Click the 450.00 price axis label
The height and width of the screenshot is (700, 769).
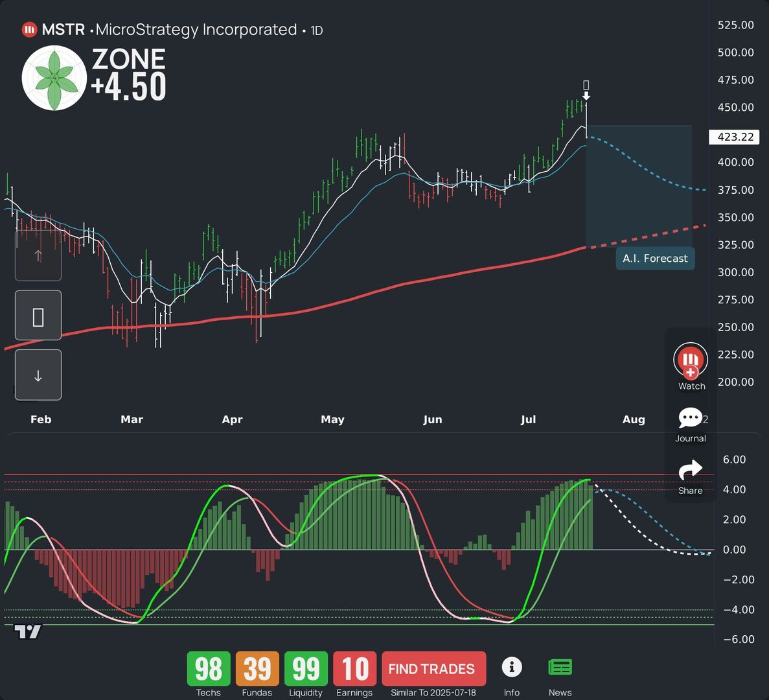pos(736,108)
